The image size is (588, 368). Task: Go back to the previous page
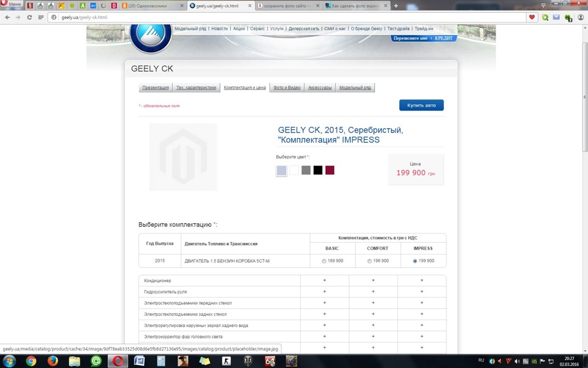pos(7,17)
